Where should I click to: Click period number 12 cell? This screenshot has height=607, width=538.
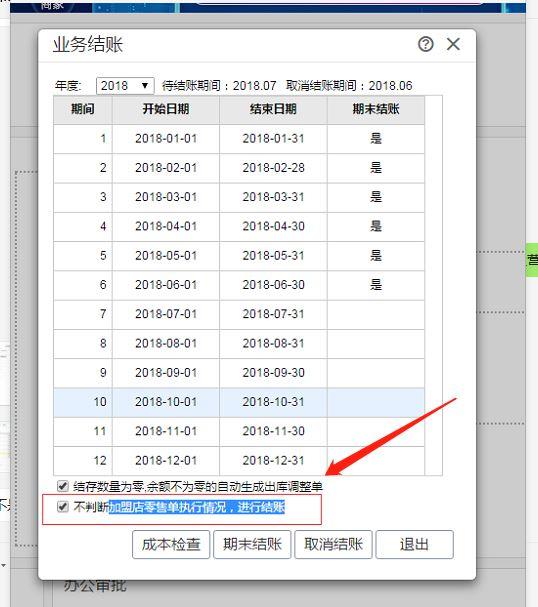pyautogui.click(x=83, y=461)
